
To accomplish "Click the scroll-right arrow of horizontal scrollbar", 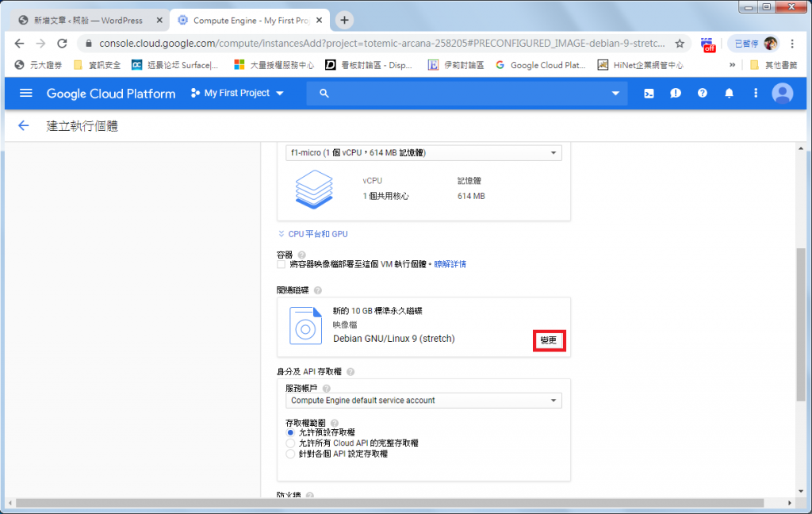I will click(790, 503).
